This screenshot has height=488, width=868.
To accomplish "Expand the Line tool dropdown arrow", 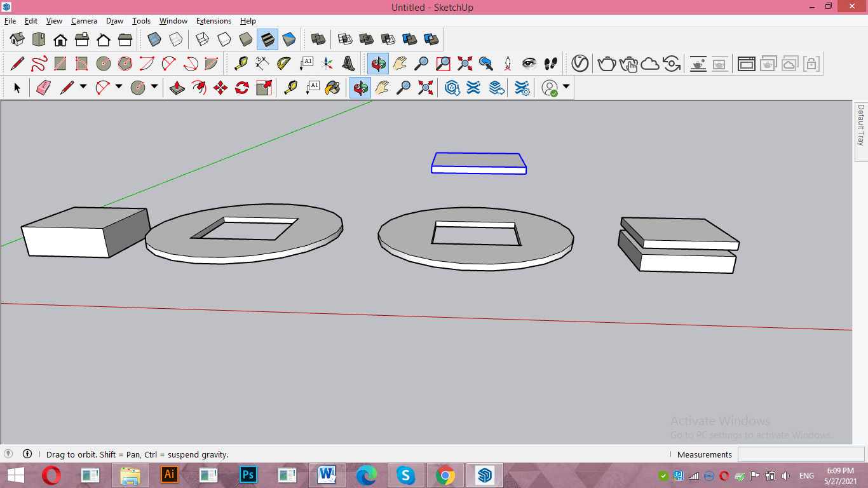I will 83,86.
